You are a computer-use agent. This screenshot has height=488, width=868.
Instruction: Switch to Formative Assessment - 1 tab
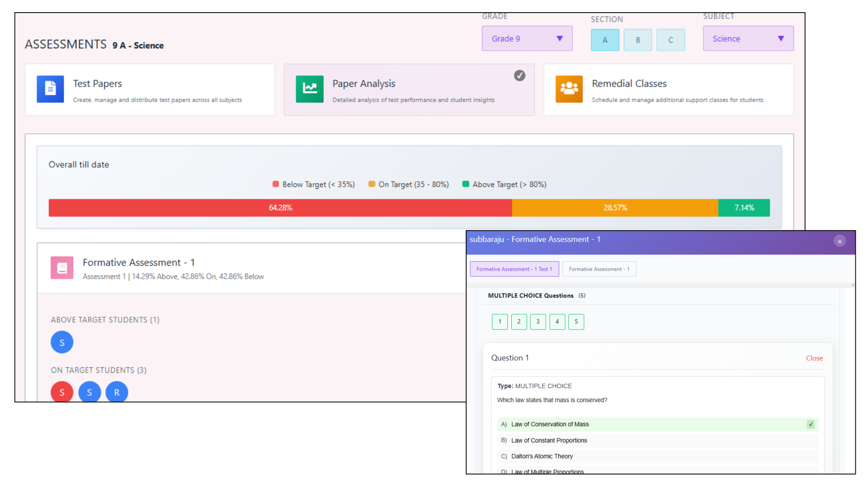(599, 269)
